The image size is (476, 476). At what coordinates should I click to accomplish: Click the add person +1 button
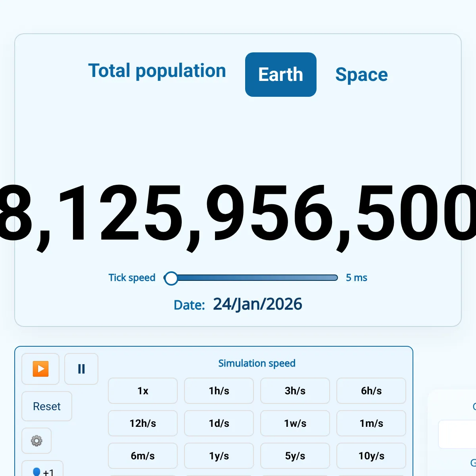click(x=42, y=470)
